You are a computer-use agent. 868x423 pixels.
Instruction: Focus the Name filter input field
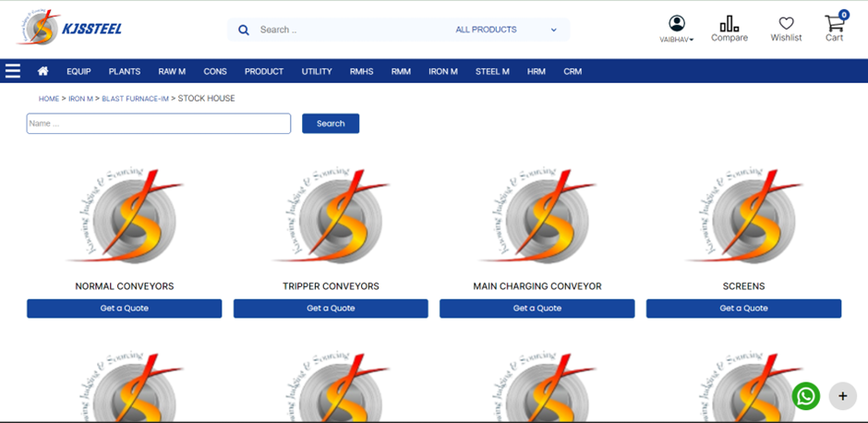click(158, 124)
